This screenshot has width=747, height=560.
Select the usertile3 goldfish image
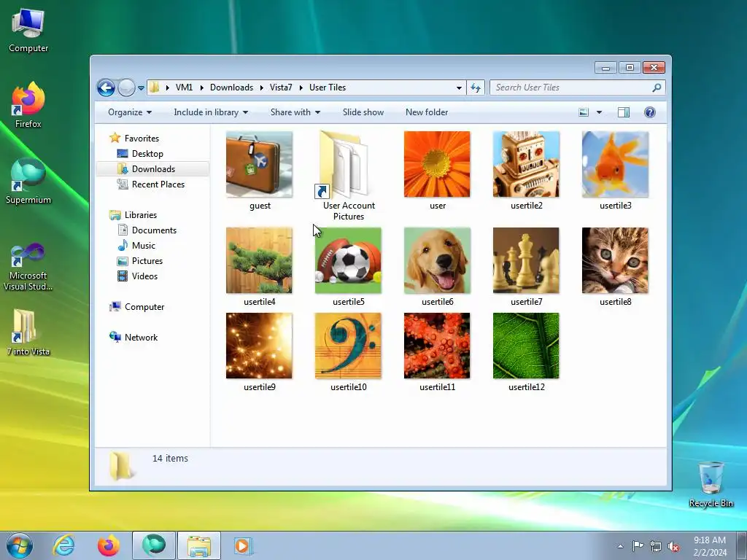pos(615,164)
